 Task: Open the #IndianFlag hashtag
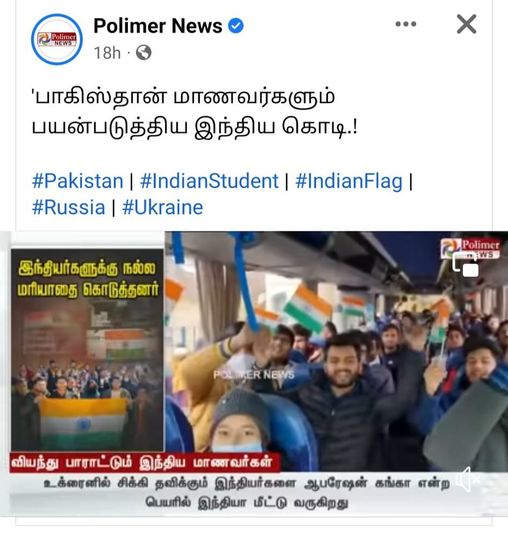pos(349,181)
